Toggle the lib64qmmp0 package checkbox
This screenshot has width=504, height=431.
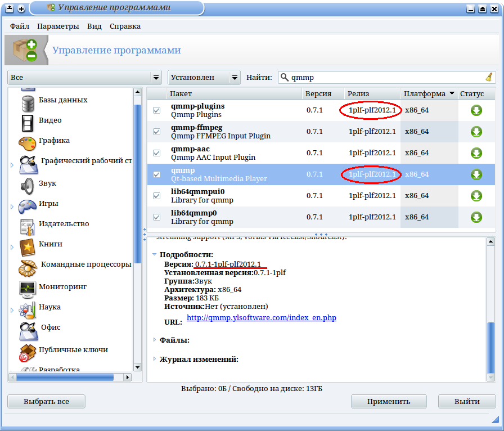click(156, 217)
